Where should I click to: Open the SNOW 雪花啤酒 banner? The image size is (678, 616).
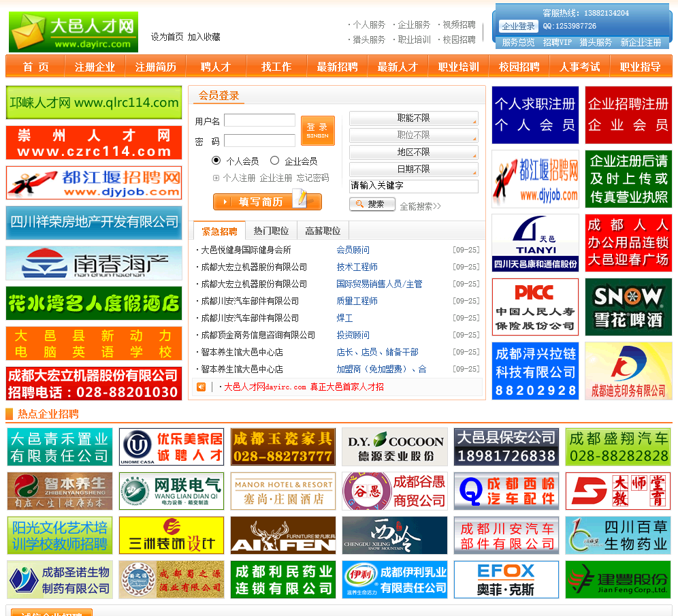(628, 307)
